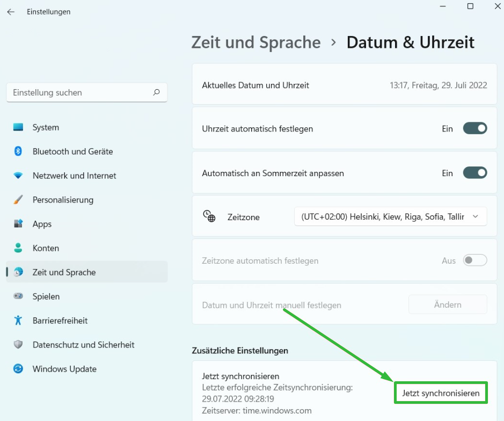Open Apps settings category

[87, 224]
